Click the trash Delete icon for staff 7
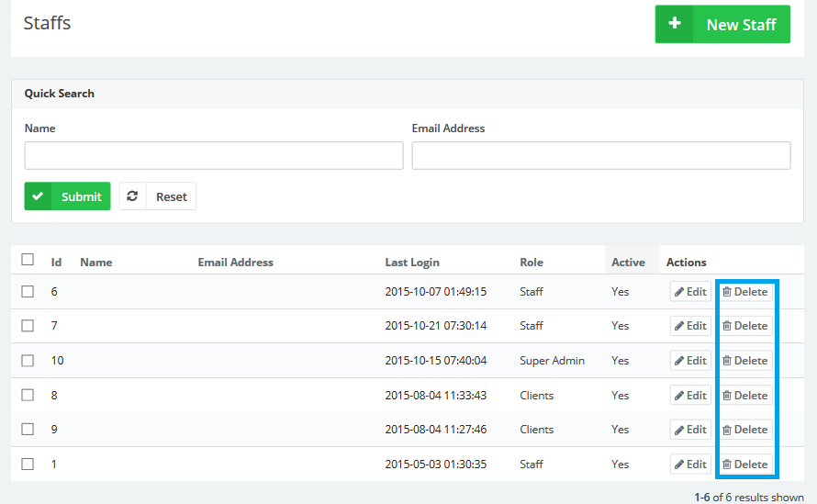This screenshot has width=817, height=504. pos(727,326)
